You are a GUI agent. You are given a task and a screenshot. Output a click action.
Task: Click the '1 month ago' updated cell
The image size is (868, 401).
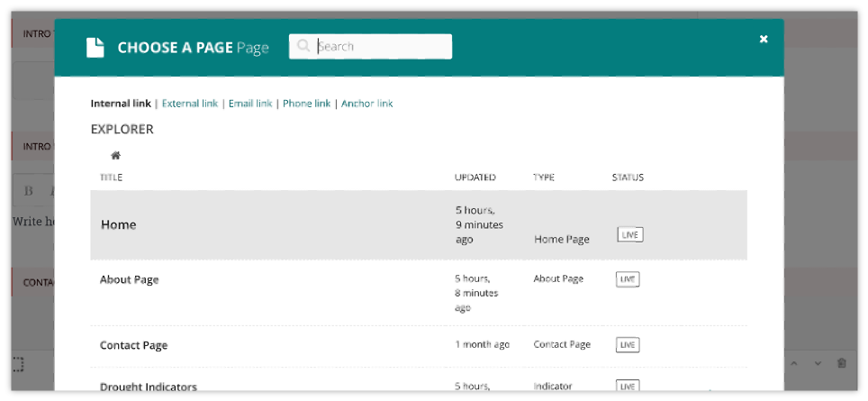pyautogui.click(x=482, y=344)
